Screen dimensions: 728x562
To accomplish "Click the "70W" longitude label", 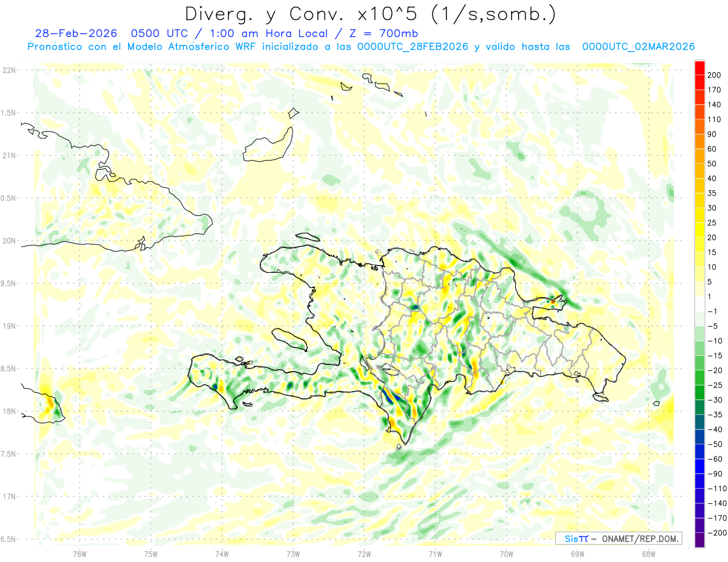I will (x=506, y=554).
